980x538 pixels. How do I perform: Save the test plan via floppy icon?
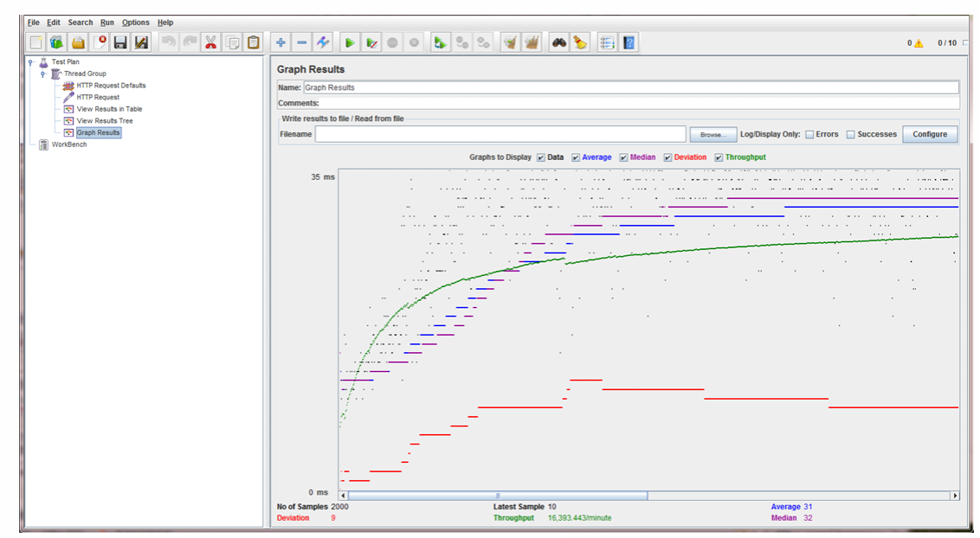coord(120,42)
